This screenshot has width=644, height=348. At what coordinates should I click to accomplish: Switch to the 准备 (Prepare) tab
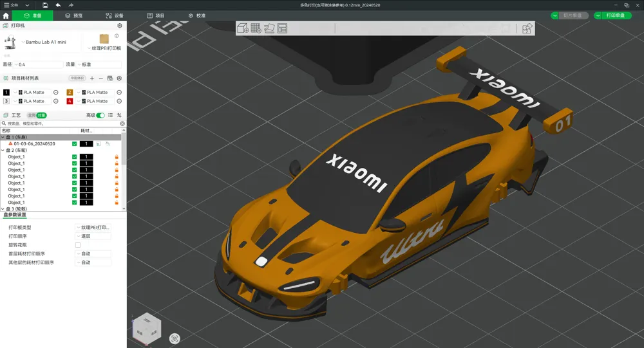point(32,15)
